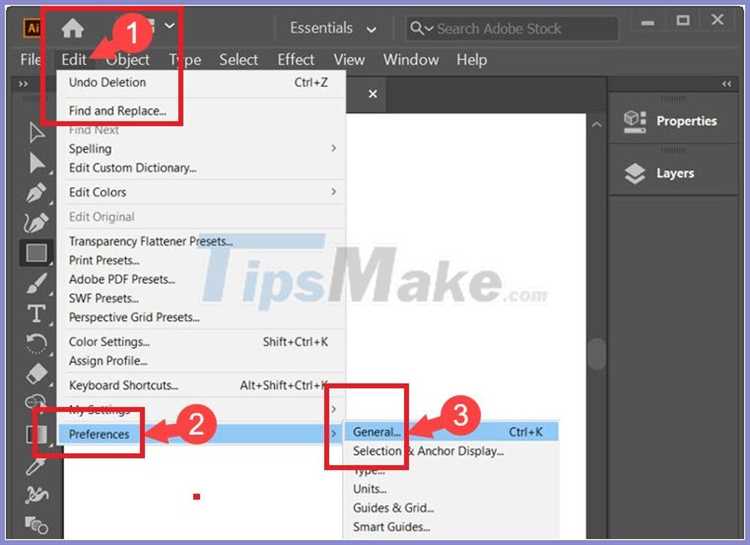Open the View menu

[349, 59]
